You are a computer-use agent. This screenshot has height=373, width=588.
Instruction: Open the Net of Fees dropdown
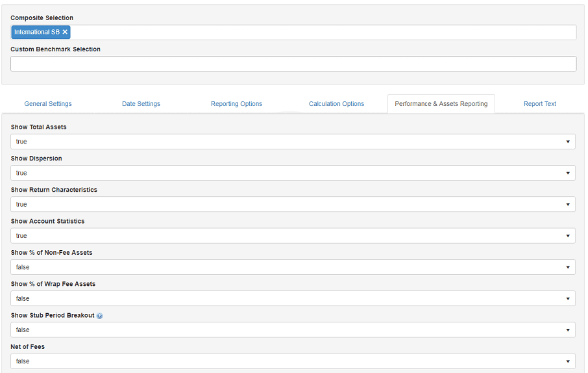(x=293, y=361)
